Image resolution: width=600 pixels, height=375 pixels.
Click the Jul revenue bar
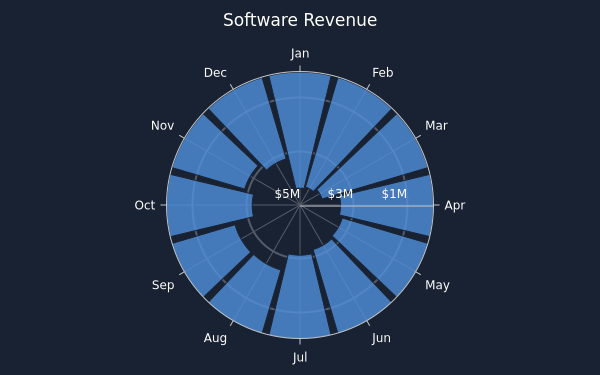pyautogui.click(x=300, y=297)
